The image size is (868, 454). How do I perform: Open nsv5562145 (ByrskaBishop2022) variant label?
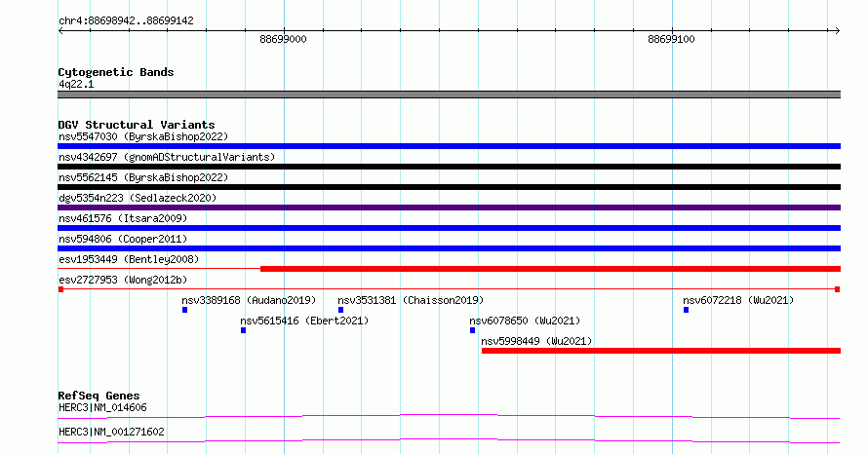143,177
